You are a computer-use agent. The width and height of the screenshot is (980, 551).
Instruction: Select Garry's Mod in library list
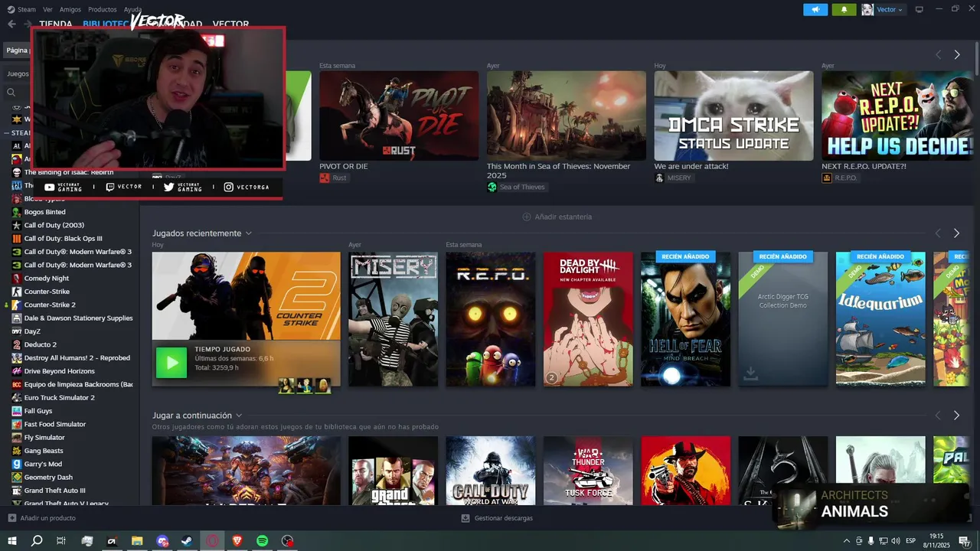click(43, 464)
